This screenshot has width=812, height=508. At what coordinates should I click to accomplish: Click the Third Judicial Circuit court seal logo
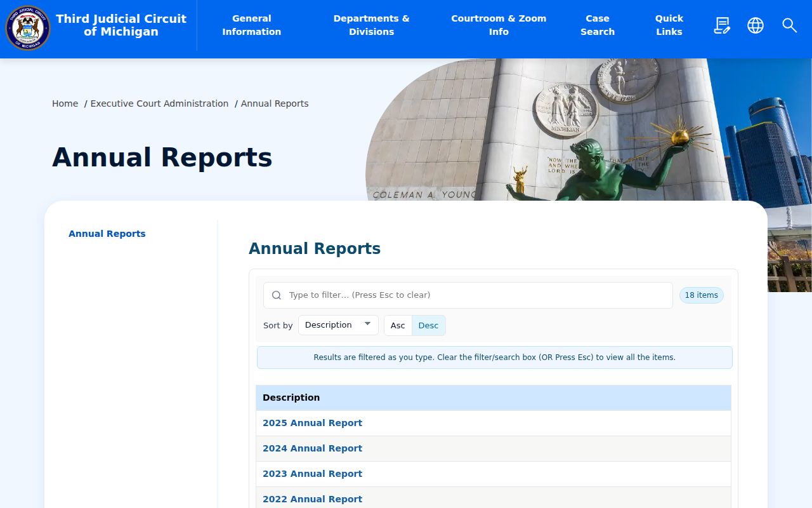(28, 27)
